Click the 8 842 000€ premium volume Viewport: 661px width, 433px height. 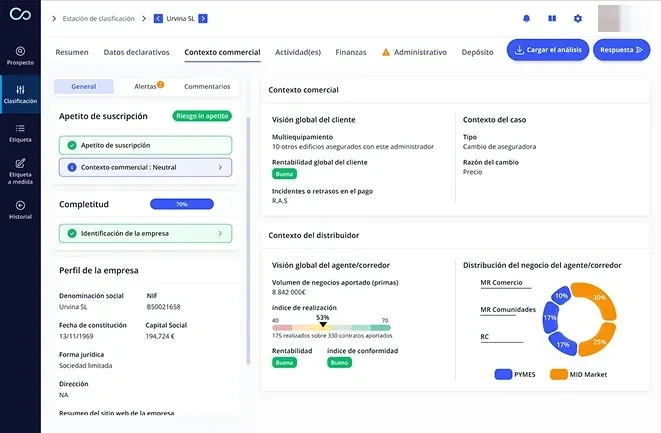[289, 292]
